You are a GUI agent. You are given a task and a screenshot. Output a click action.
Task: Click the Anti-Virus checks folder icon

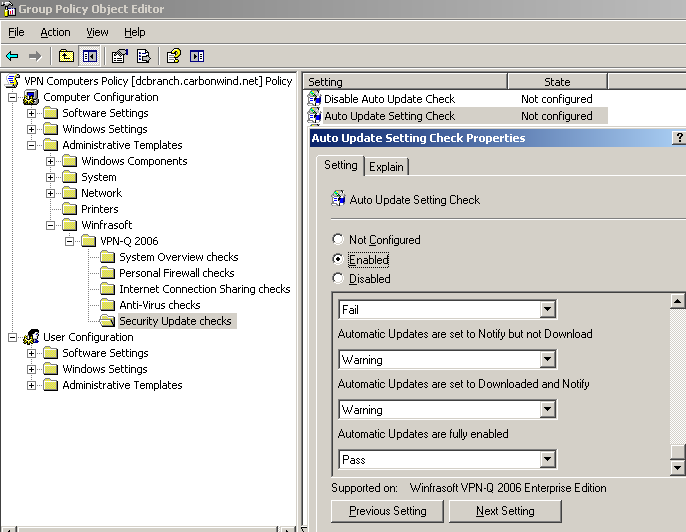(x=107, y=305)
